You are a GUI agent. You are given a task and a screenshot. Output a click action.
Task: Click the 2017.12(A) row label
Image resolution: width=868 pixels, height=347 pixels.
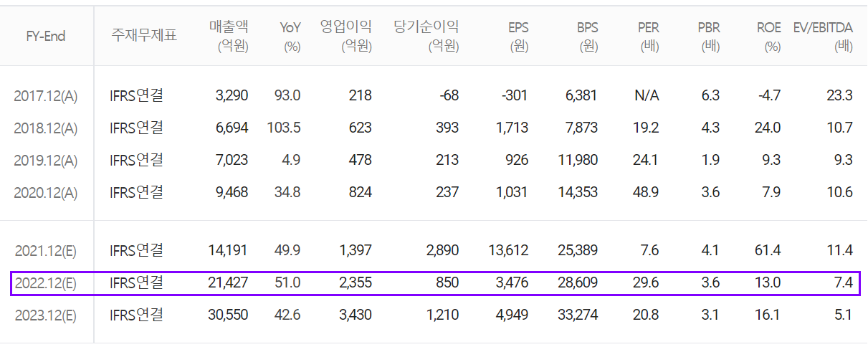[x=46, y=95]
